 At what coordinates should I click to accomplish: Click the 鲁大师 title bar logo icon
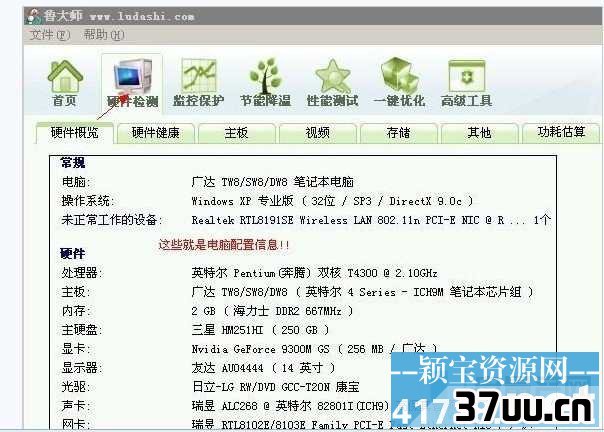(x=34, y=16)
